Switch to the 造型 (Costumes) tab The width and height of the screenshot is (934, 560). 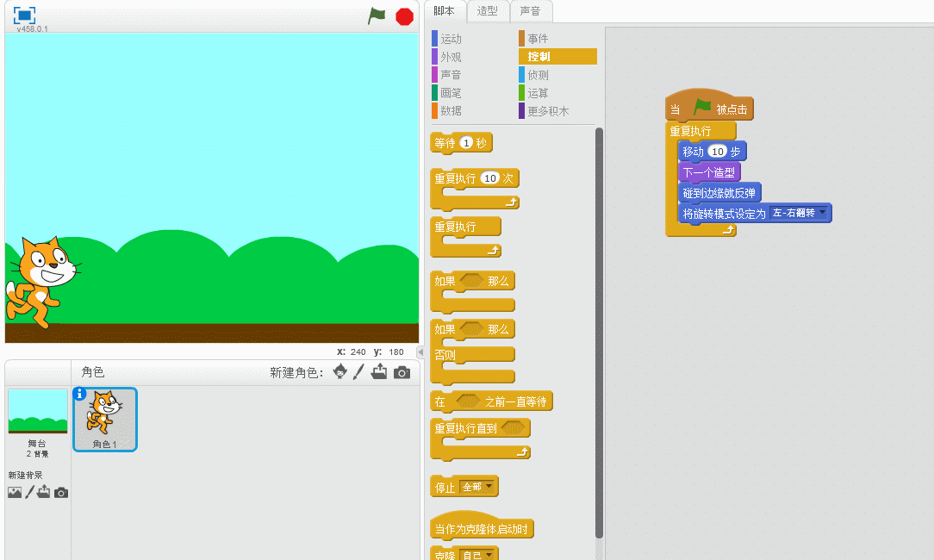pos(488,10)
